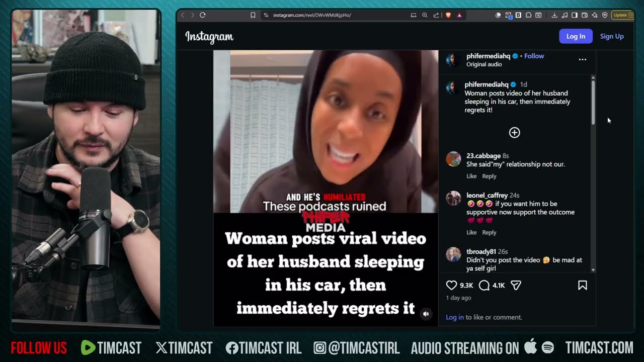
Task: Load more comments with the plus circle
Action: [514, 133]
